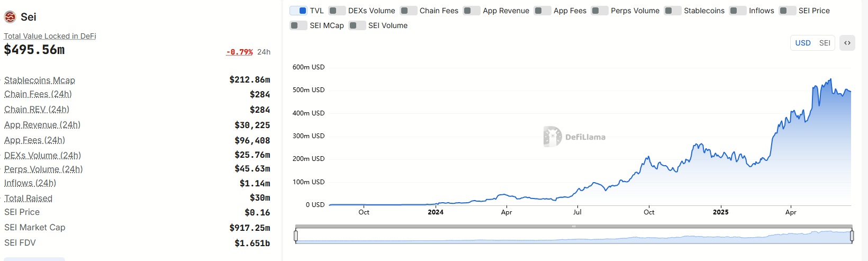Toggle the TVL chart series off
The height and width of the screenshot is (261, 868).
(x=299, y=11)
